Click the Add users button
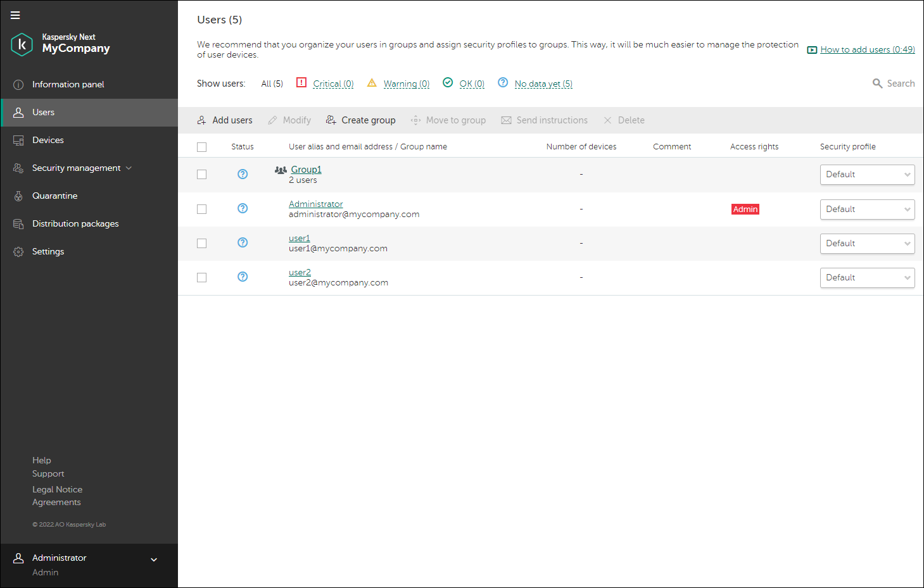 pos(225,120)
